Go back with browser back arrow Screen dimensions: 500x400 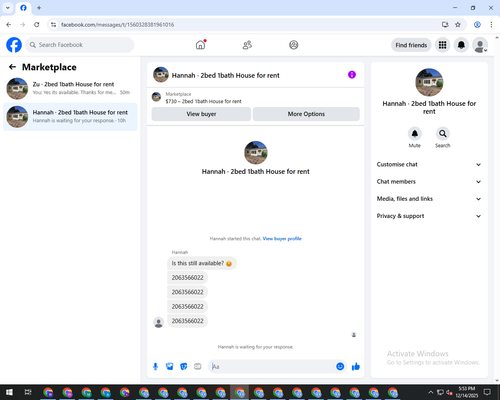click(x=9, y=25)
